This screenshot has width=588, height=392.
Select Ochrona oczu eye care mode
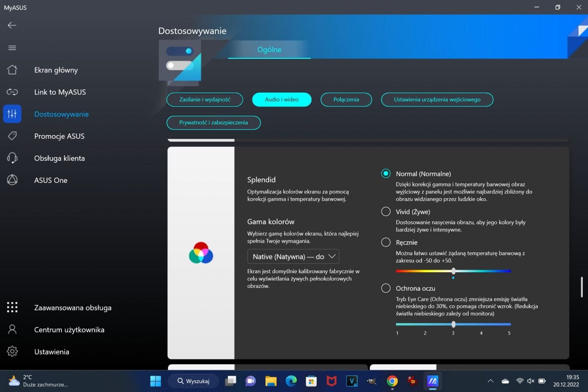386,288
